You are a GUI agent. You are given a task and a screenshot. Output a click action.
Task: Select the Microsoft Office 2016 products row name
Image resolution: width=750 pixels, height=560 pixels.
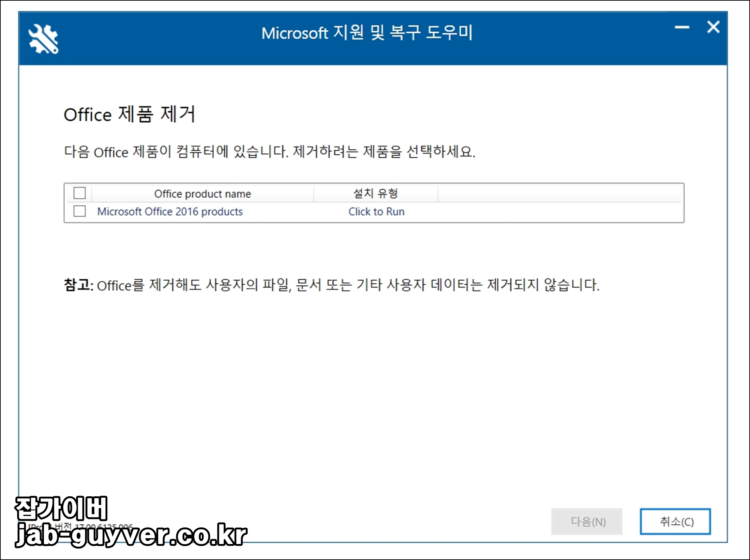point(170,212)
